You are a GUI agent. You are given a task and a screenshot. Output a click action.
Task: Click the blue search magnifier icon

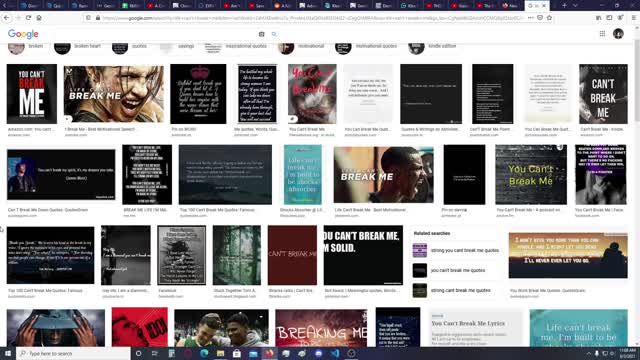point(274,34)
